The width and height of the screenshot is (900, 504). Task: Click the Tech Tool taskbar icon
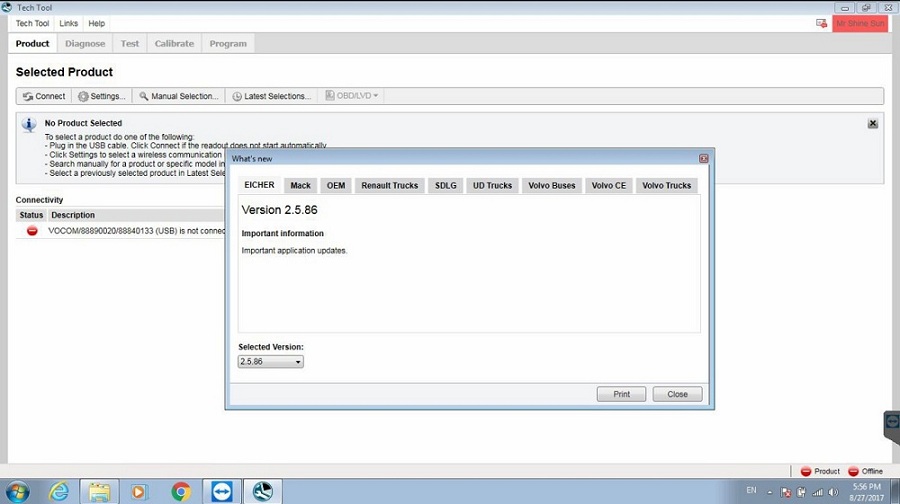[x=262, y=491]
